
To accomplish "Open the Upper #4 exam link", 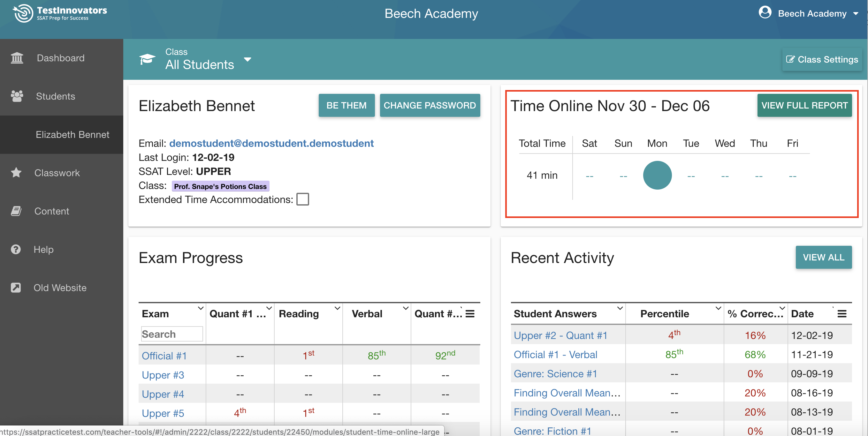I will click(x=163, y=394).
